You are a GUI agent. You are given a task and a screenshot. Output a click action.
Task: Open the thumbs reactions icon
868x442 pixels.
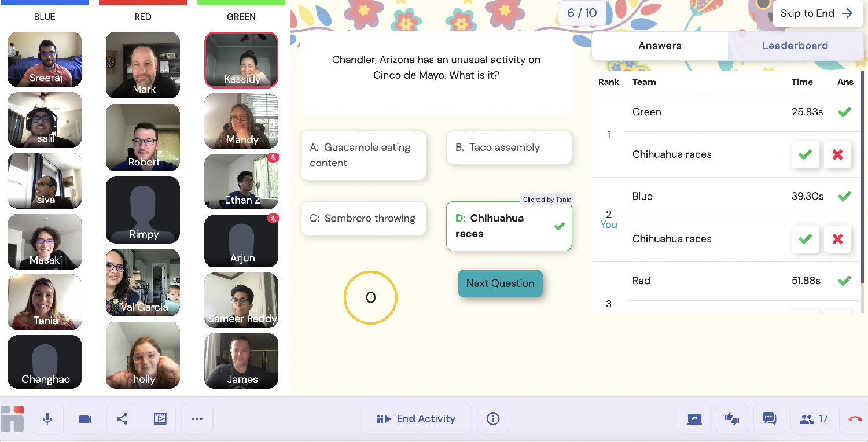[x=732, y=419]
